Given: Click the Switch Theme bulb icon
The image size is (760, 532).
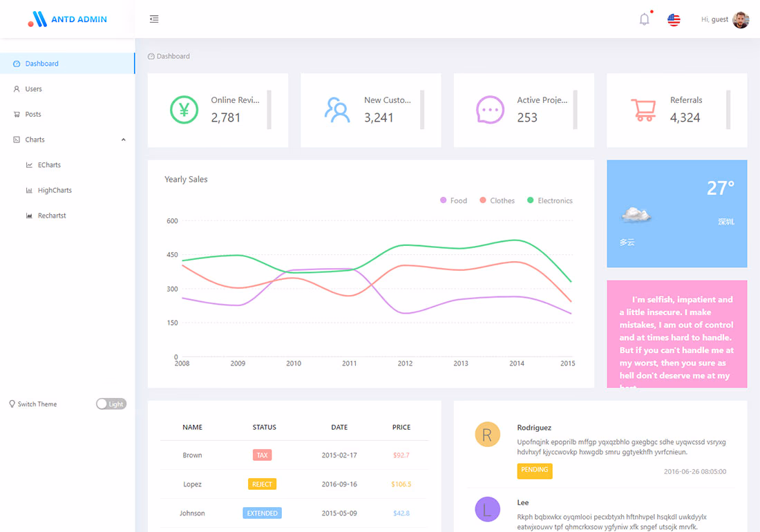Looking at the screenshot, I should click(12, 403).
